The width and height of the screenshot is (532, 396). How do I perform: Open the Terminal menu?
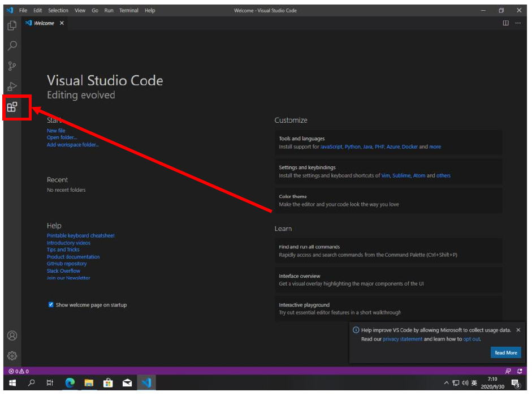(128, 10)
